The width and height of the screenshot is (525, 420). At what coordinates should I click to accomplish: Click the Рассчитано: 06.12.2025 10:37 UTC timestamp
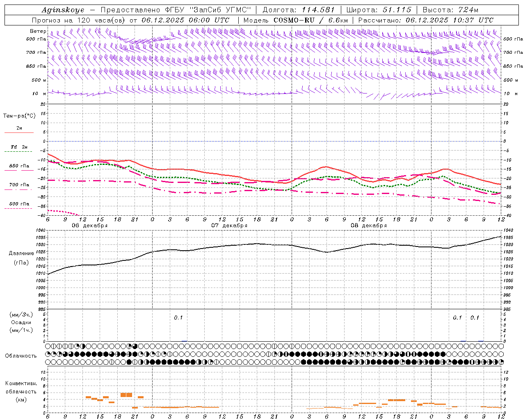point(426,20)
